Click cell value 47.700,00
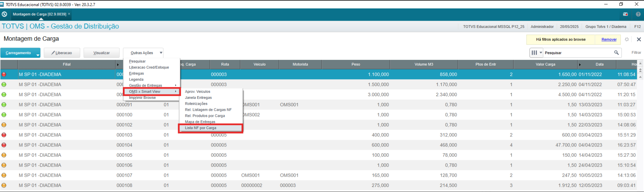This screenshot has height=192, width=644. [566, 145]
